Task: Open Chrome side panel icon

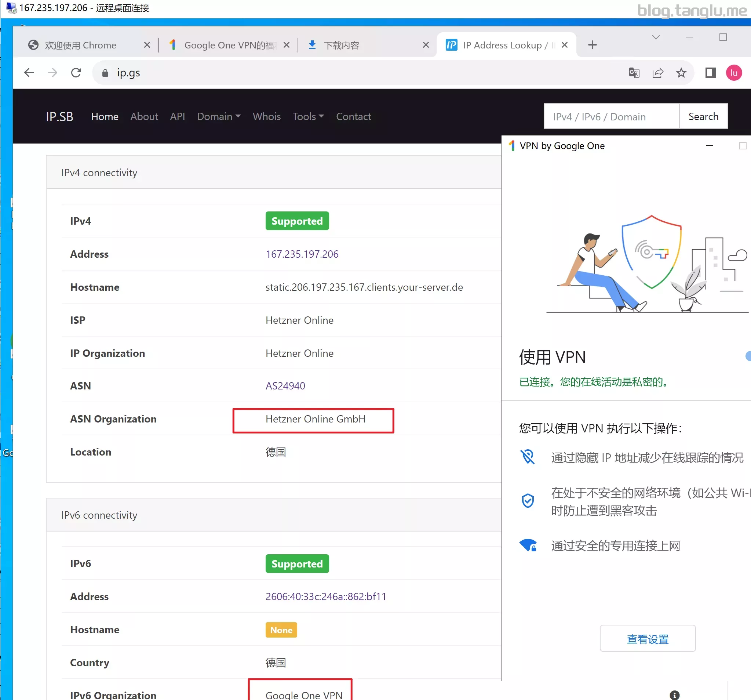Action: tap(710, 73)
